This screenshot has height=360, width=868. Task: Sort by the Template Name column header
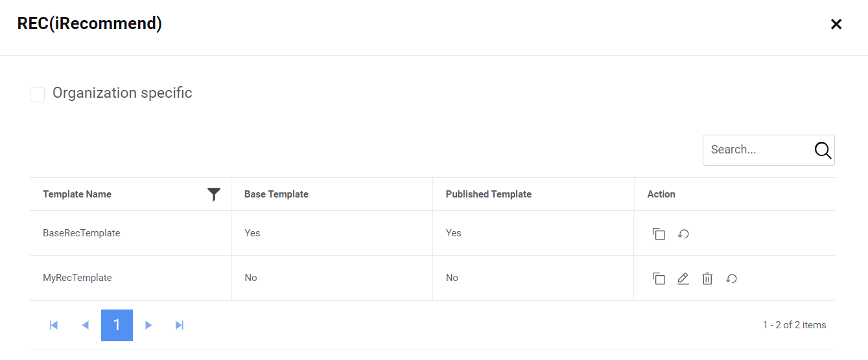pyautogui.click(x=77, y=194)
